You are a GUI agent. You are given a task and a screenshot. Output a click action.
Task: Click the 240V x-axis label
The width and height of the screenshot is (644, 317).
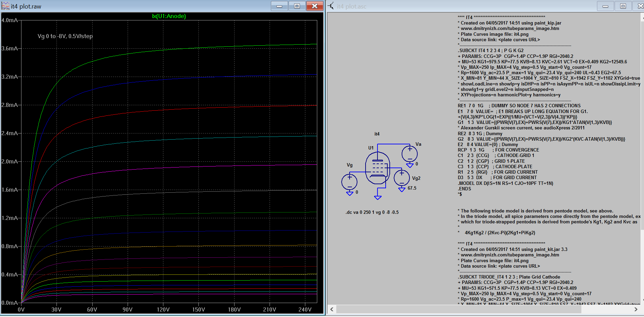click(x=305, y=310)
